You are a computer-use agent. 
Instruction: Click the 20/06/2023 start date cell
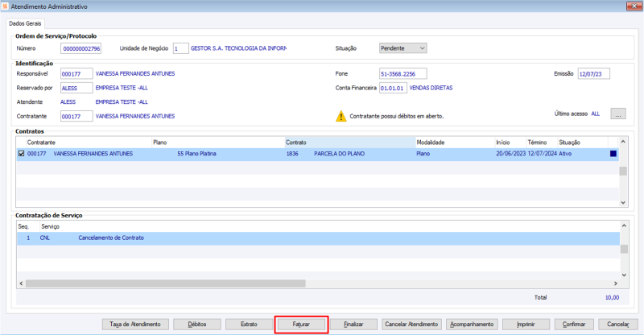click(511, 154)
